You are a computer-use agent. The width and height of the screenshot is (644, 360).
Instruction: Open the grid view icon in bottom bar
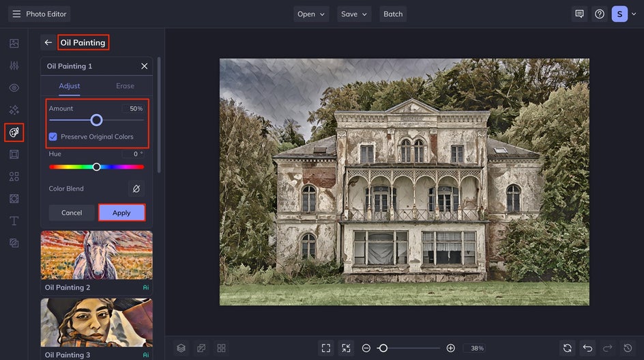pyautogui.click(x=221, y=348)
